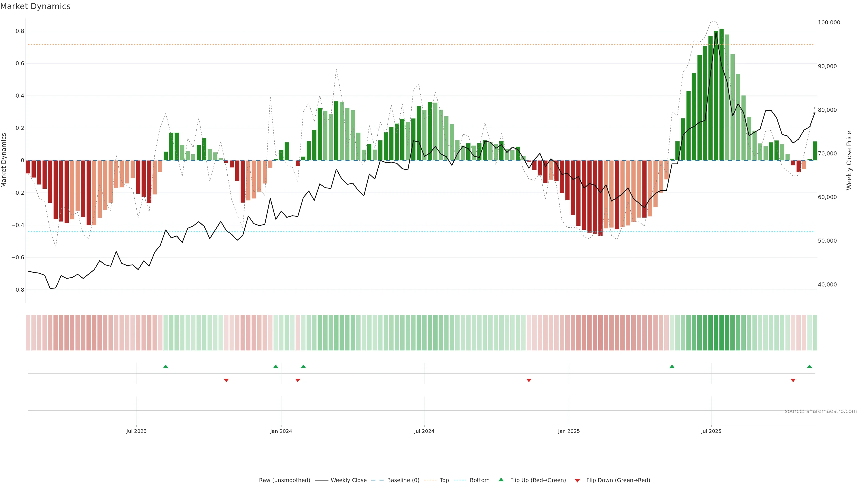Click the source: sharemaestro.com text
The image size is (868, 488).
click(x=821, y=411)
